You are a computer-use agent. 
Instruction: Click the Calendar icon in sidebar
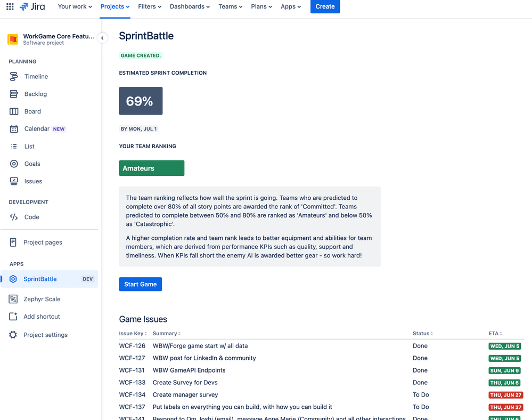click(13, 129)
